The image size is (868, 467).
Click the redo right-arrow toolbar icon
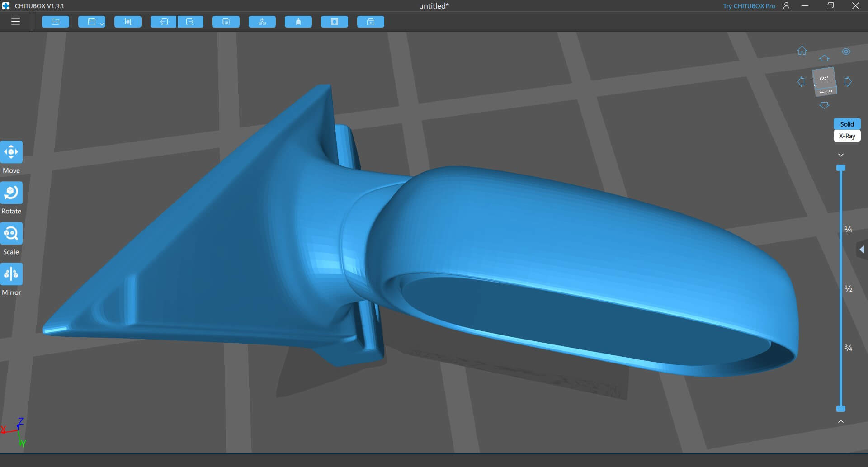[190, 22]
